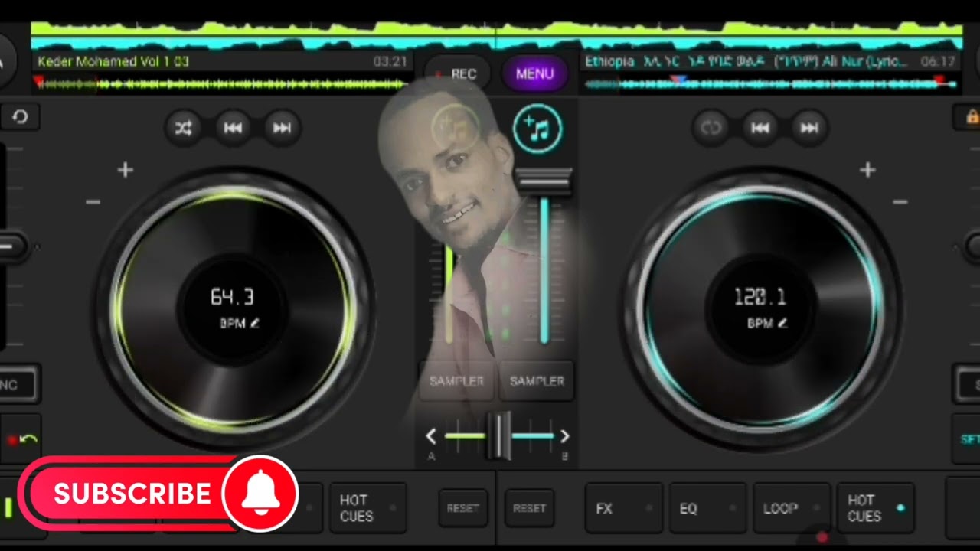The image size is (980, 551).
Task: Decrease left deck pitch with minus
Action: coord(93,202)
